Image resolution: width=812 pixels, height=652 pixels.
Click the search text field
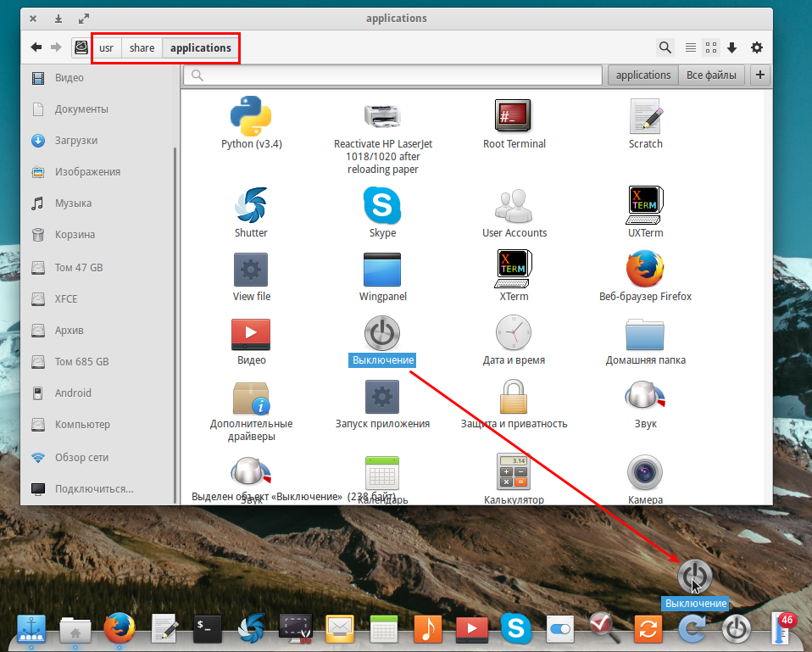coord(392,75)
